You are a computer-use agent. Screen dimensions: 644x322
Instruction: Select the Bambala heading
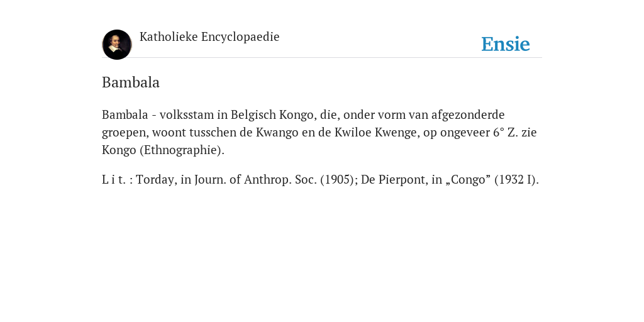pos(131,82)
